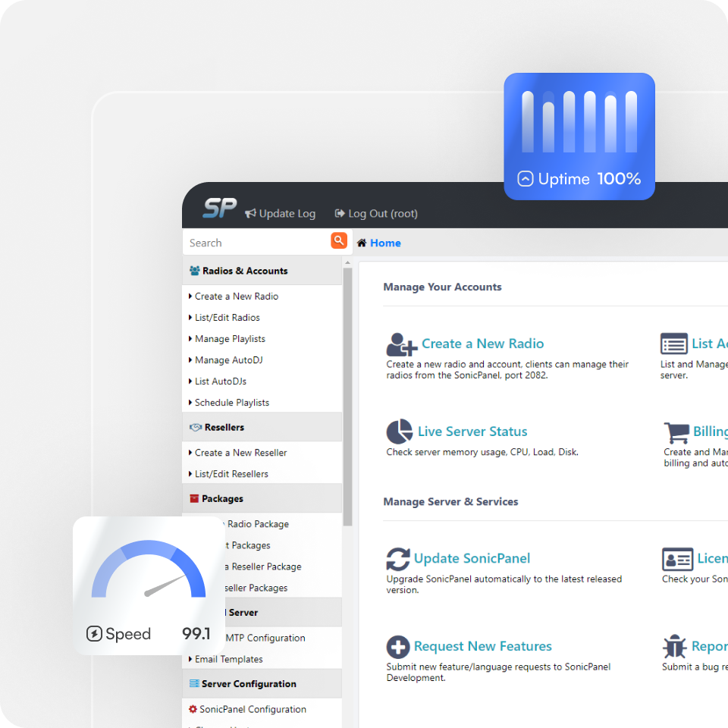This screenshot has width=728, height=728.
Task: Collapse the Resellers sidebar section
Action: [224, 427]
